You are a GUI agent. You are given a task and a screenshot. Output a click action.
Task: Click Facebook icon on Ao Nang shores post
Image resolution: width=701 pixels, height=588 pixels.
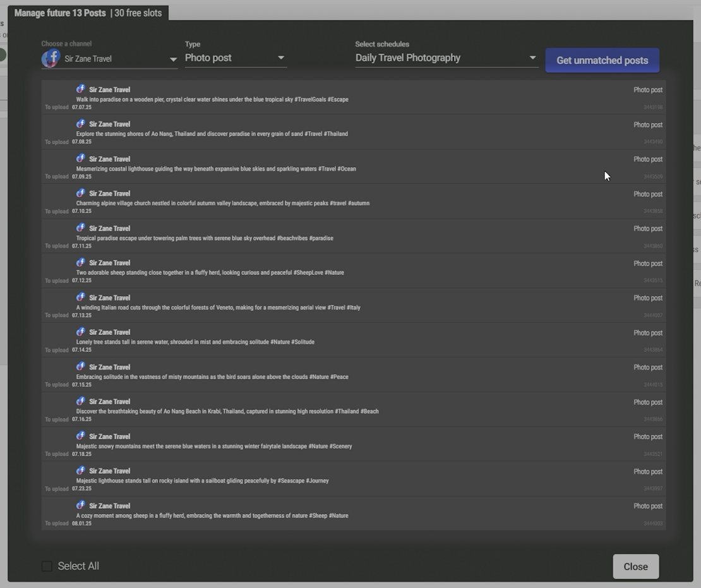81,124
